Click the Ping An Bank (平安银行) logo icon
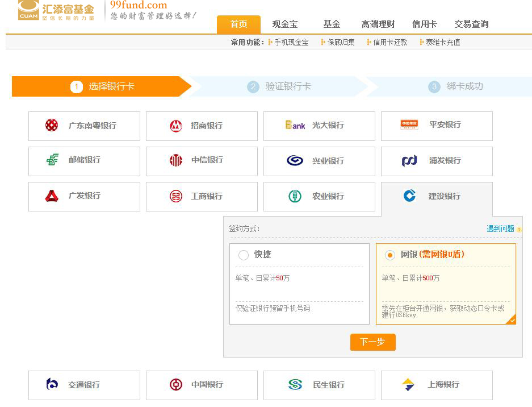Screen dimensions: 532x407 point(409,124)
